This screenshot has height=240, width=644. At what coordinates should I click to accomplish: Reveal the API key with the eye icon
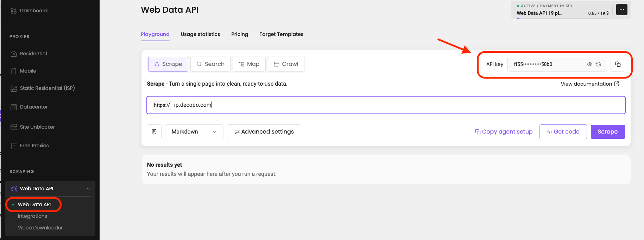pyautogui.click(x=590, y=64)
